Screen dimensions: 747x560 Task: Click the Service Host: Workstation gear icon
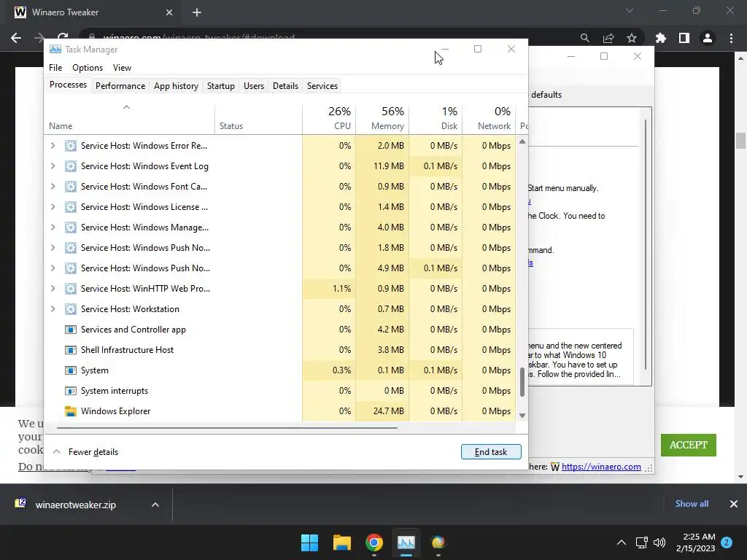71,309
